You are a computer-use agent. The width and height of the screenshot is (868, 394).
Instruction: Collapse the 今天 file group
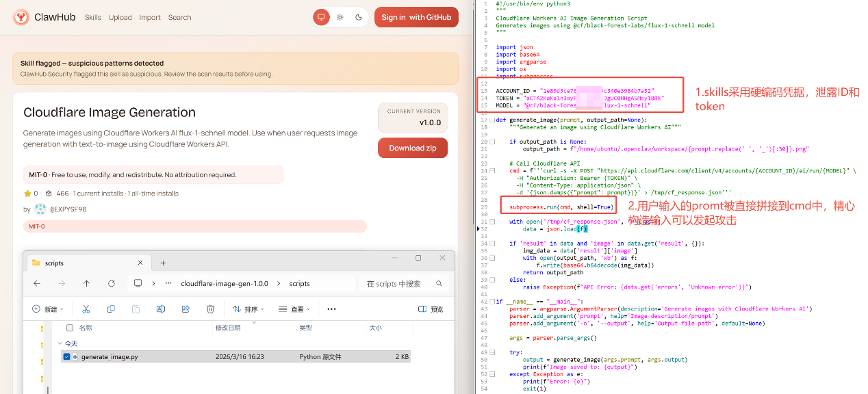[60, 343]
